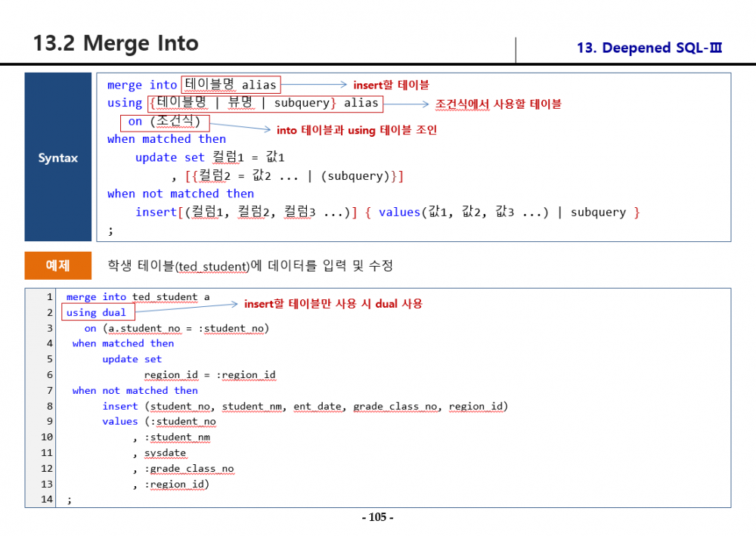The width and height of the screenshot is (756, 536).
Task: Click 'values (:student_no' code line
Action: [159, 422]
